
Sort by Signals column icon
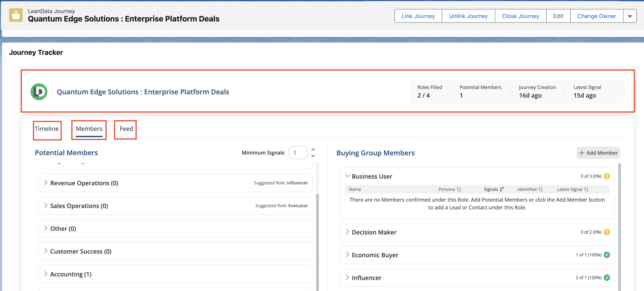tap(501, 189)
